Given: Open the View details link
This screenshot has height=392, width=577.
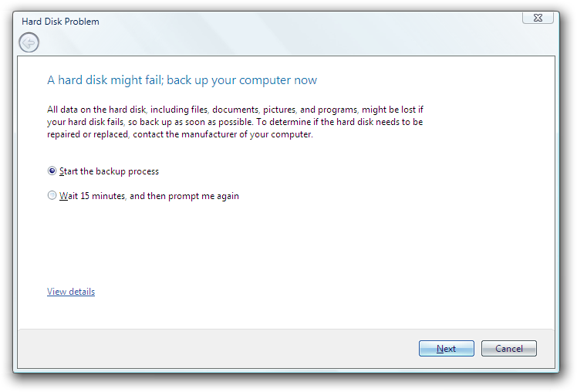Looking at the screenshot, I should tap(71, 292).
